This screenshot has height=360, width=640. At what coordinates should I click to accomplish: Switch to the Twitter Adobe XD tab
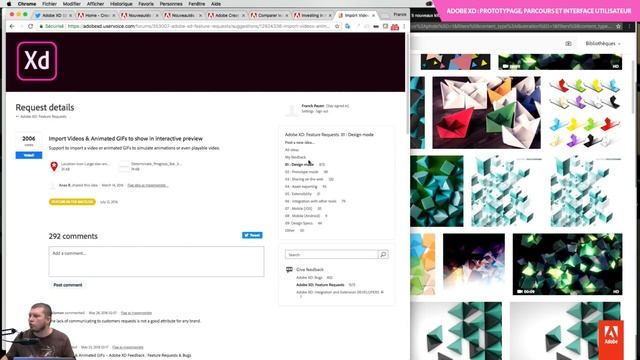[52, 15]
